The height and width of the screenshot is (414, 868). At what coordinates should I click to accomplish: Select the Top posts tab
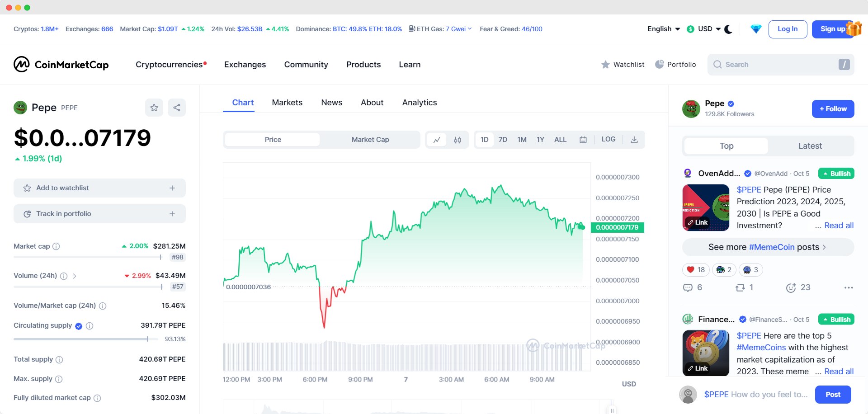(726, 146)
